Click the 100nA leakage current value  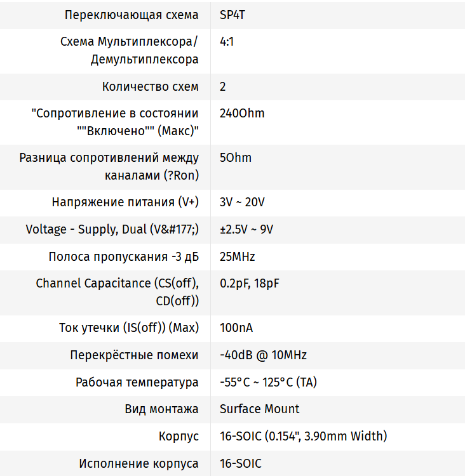(x=236, y=328)
